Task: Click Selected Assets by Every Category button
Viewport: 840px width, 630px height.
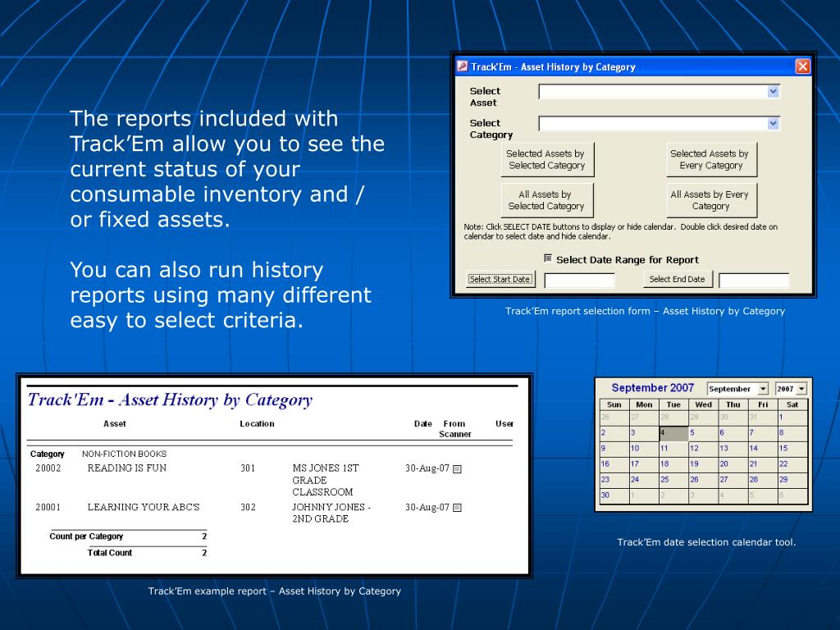Action: pos(711,160)
